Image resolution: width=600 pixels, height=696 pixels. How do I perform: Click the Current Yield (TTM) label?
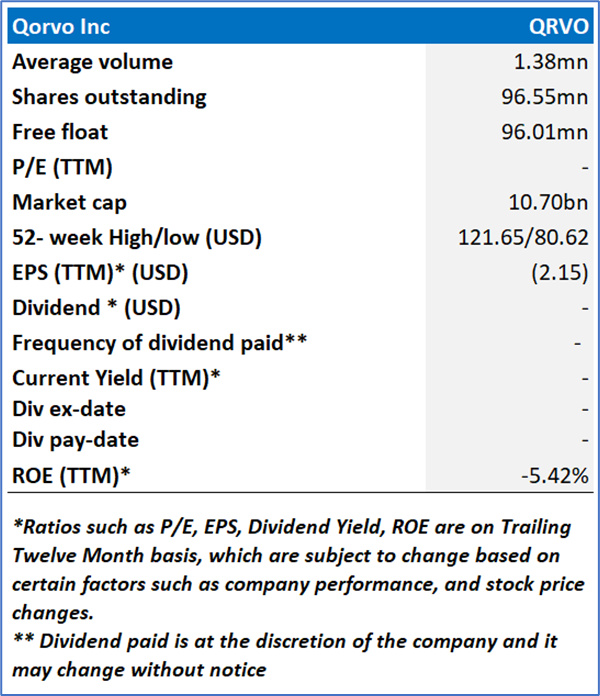(115, 378)
